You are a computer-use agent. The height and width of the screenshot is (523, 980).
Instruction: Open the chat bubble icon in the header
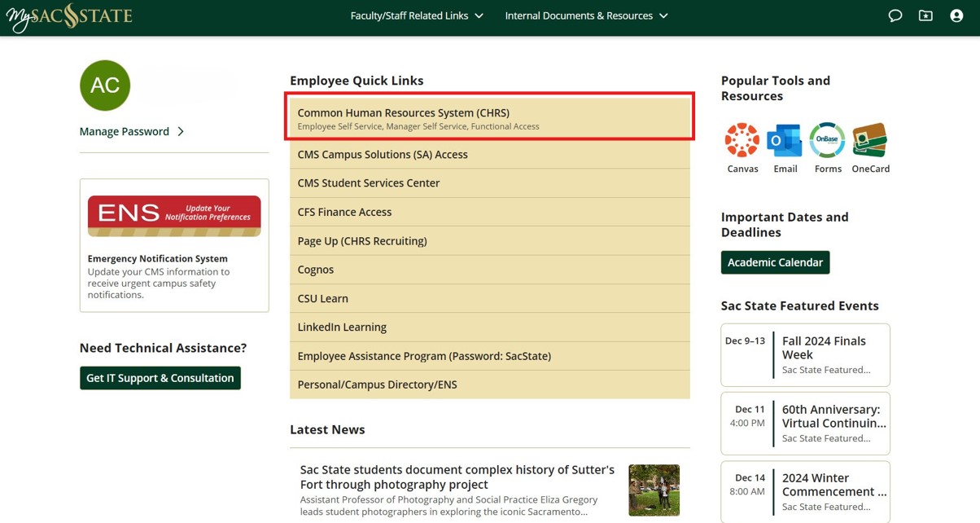895,15
